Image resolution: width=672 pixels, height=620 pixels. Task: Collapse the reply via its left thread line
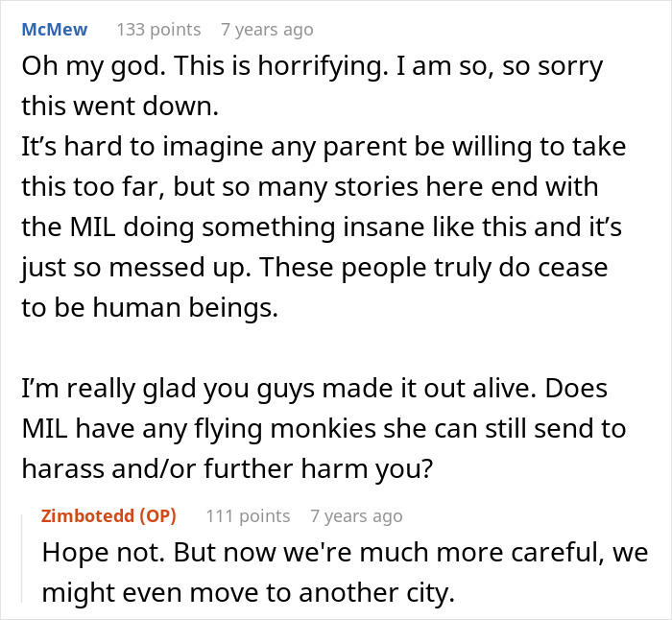[25, 557]
